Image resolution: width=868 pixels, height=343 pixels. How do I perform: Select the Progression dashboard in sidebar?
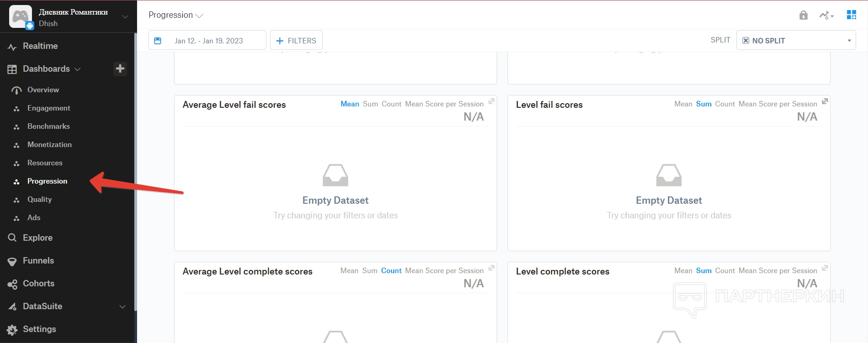tap(47, 181)
